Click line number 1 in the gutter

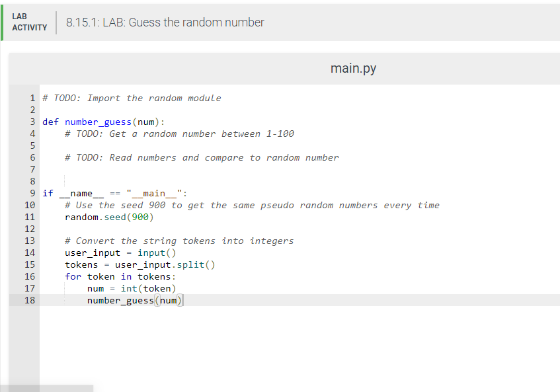[x=32, y=98]
